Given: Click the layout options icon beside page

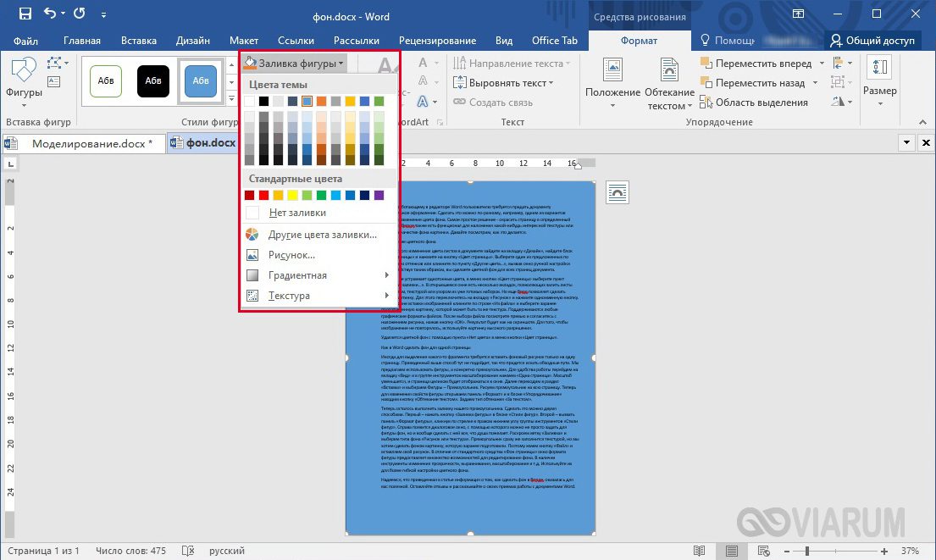Looking at the screenshot, I should click(617, 192).
